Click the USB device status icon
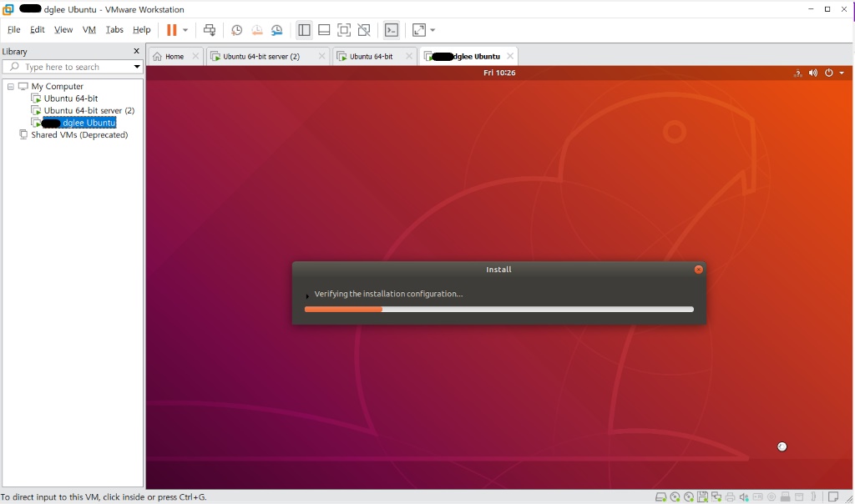This screenshot has height=504, width=855. tap(785, 496)
